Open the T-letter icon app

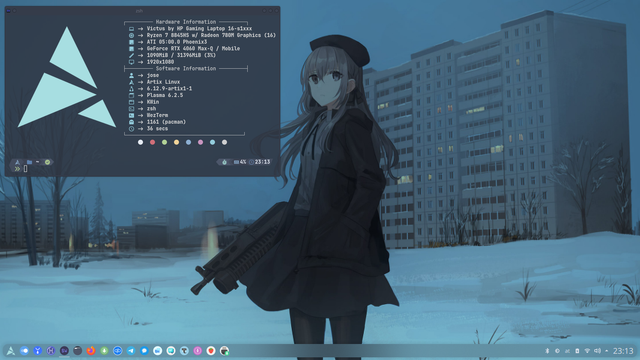(x=184, y=351)
